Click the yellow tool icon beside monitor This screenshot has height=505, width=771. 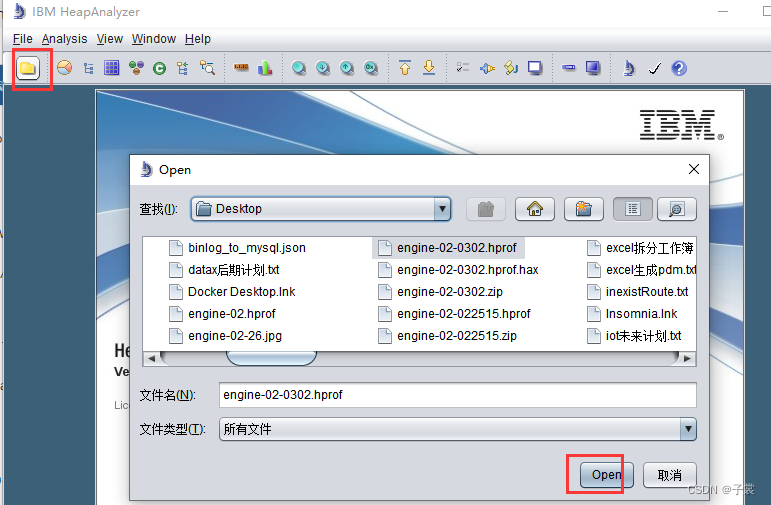pos(511,67)
